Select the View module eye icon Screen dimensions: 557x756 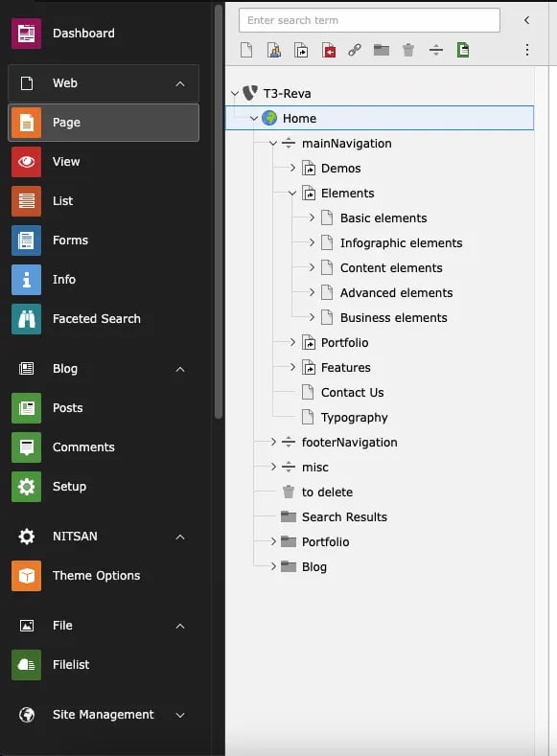[x=27, y=162]
